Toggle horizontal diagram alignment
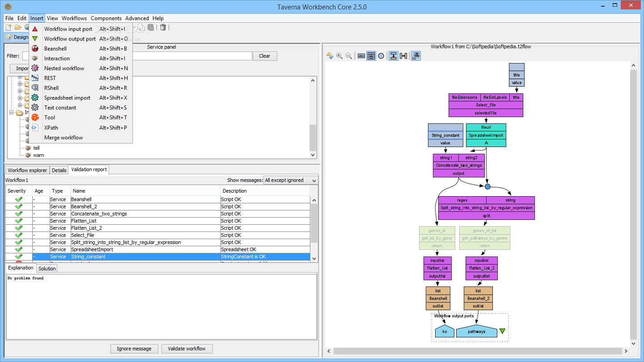 [403, 56]
